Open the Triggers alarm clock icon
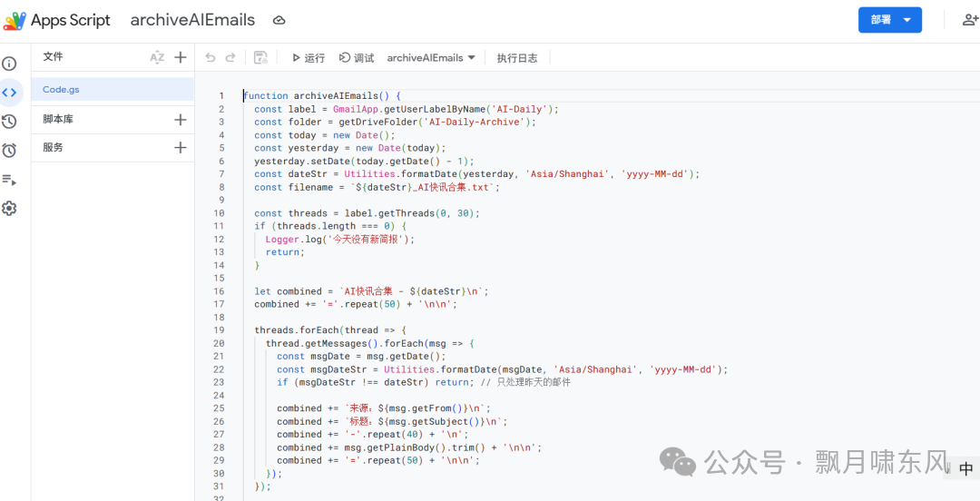 (x=9, y=150)
